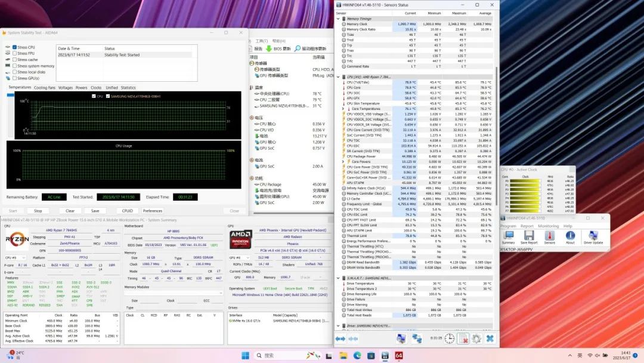Open the Sensors thermometer icon
The height and width of the screenshot is (363, 644).
coord(549,237)
